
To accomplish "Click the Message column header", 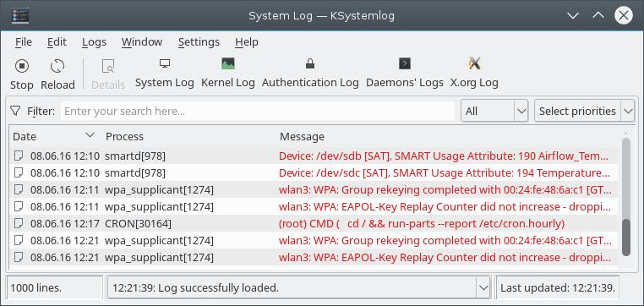I will point(302,136).
